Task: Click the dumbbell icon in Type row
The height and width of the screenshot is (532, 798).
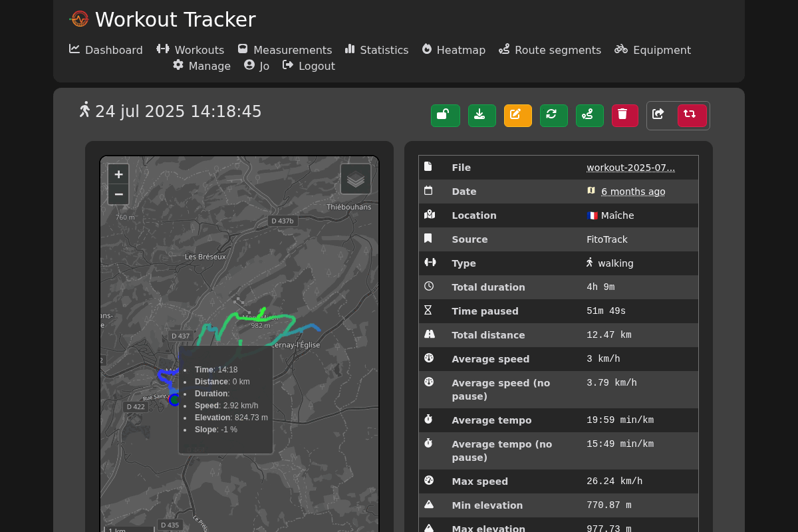Action: coord(430,262)
